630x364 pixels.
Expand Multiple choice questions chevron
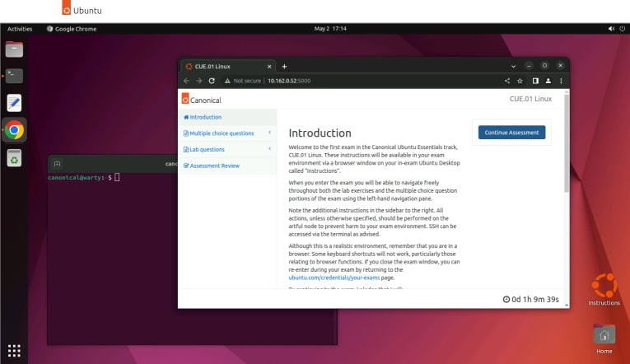tap(269, 133)
